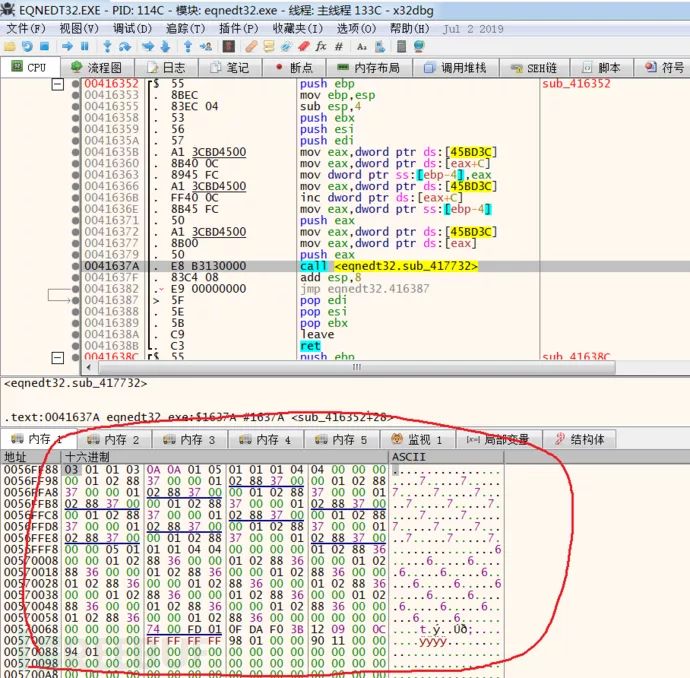Screen dimensions: 690x678
Task: Click the restart debugging toolbar icon
Action: (28, 47)
